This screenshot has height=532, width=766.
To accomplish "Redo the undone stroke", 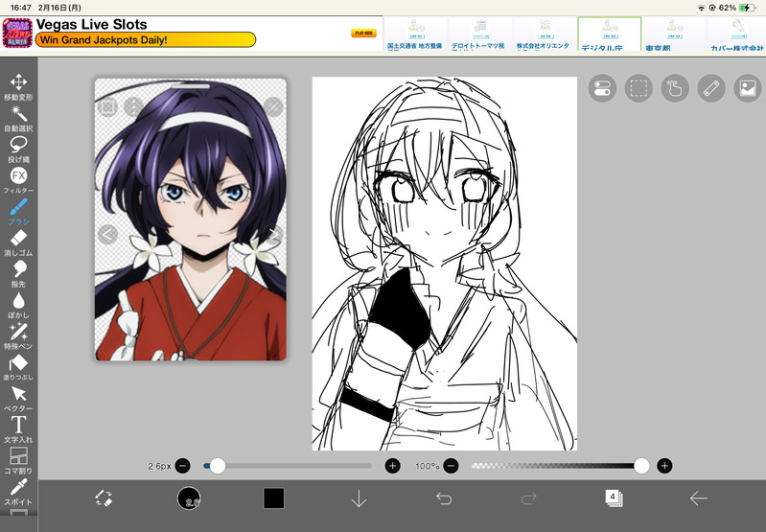I will tap(528, 498).
